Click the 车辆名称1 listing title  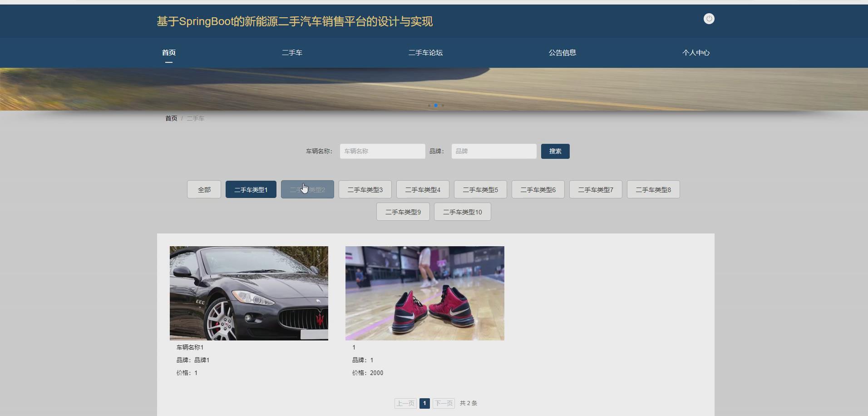190,347
